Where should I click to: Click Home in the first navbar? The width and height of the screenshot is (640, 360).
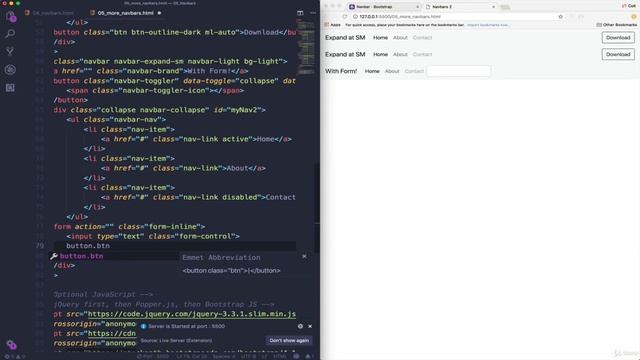[x=380, y=38]
